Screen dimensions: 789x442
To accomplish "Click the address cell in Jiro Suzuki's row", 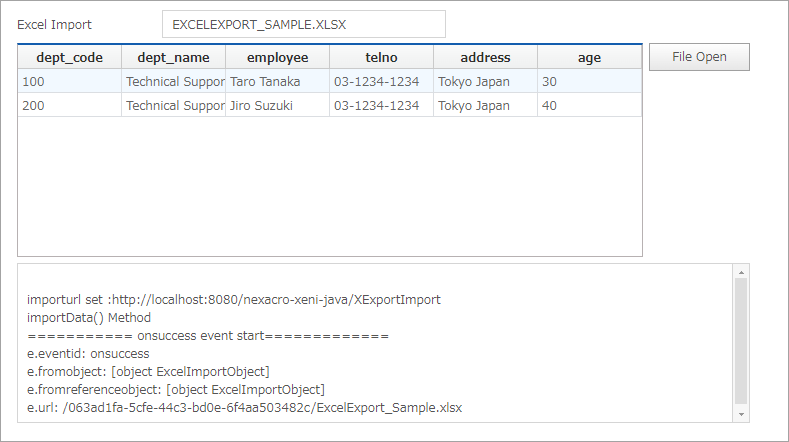I will (x=485, y=105).
